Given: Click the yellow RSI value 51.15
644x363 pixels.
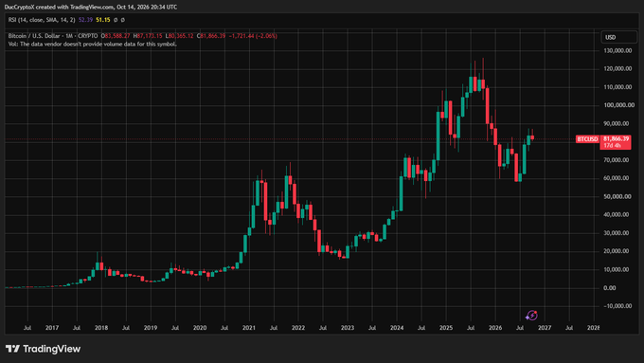Looking at the screenshot, I should click(103, 20).
